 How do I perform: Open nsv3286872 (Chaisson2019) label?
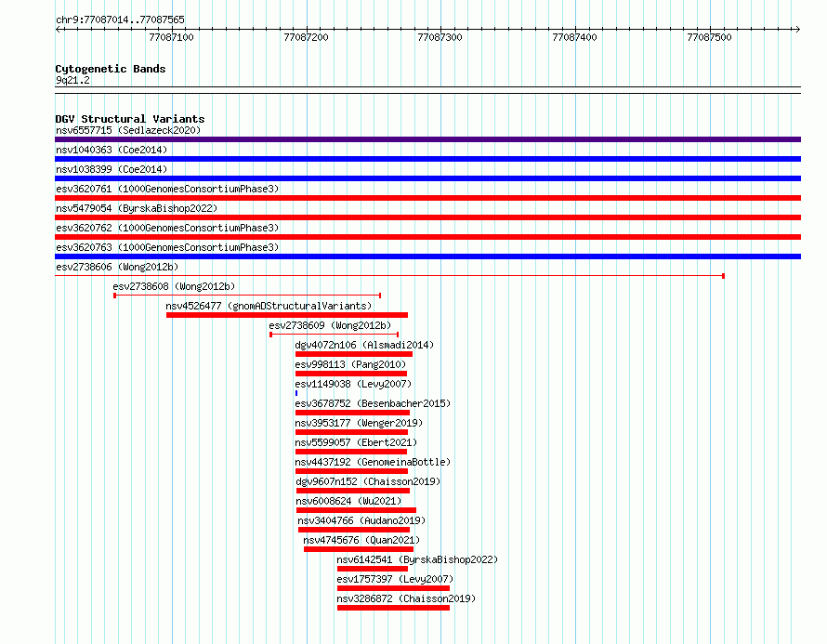point(407,598)
